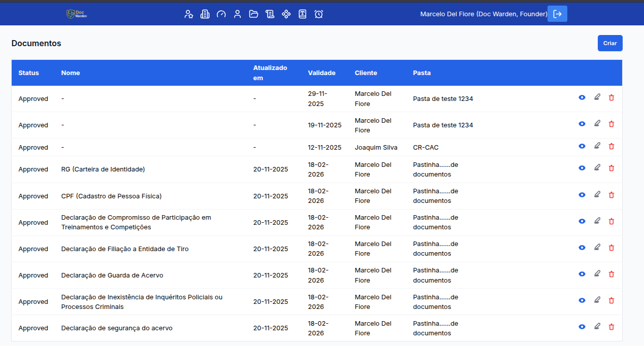Viewport: 644px width, 346px height.
Task: Open the alarm clock notifications icon
Action: 319,14
